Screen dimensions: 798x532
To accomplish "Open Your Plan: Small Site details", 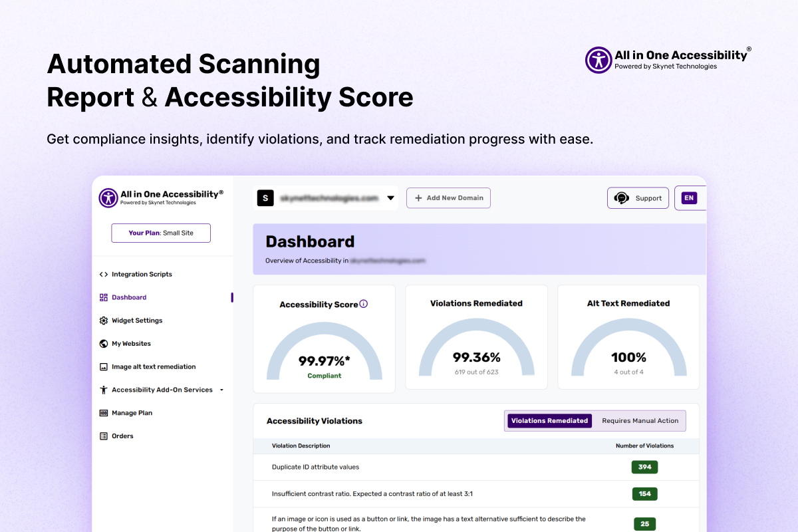I will click(160, 233).
